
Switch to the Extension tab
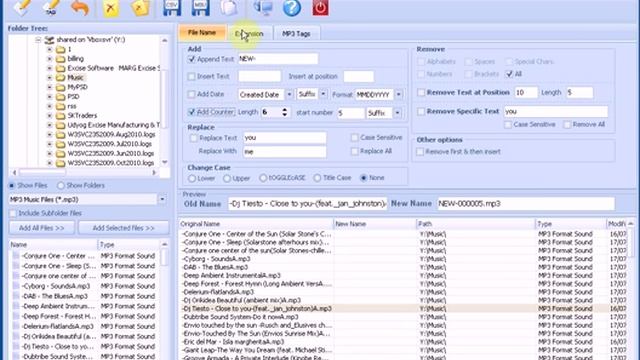pos(249,34)
